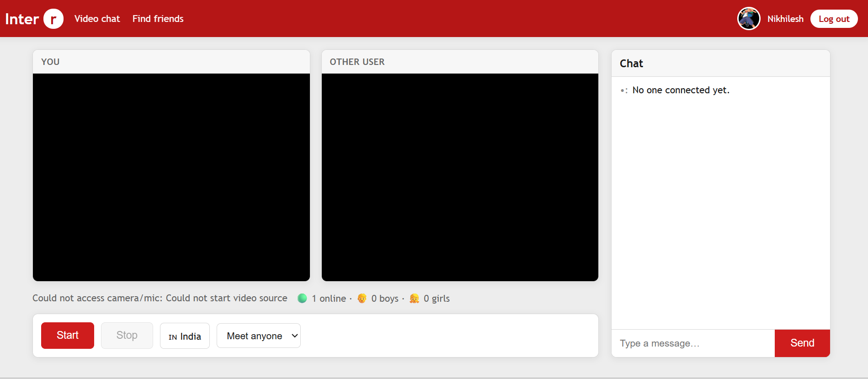
Task: Click the YOU panel header
Action: 171,62
